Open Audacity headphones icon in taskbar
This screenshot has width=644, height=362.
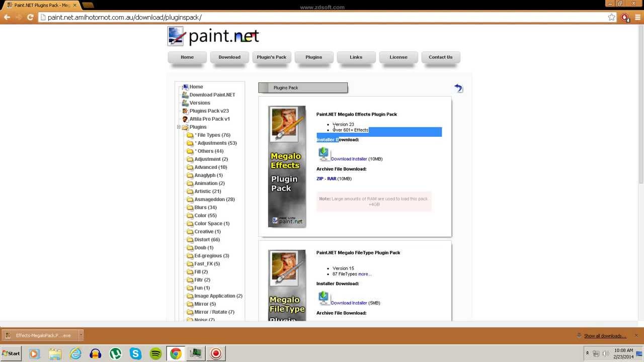point(95,353)
